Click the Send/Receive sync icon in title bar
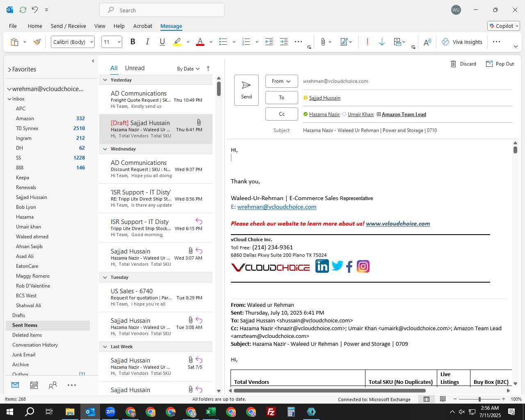 23,10
